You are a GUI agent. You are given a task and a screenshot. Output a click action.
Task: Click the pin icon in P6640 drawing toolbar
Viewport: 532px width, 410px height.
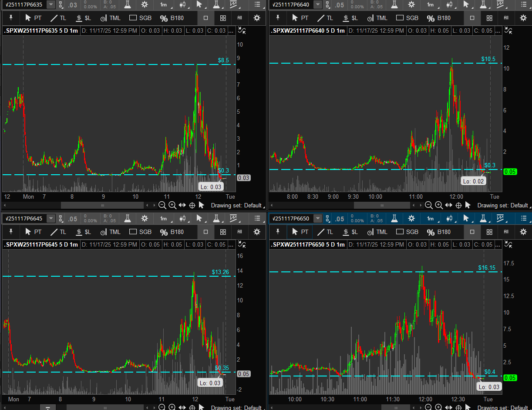click(278, 18)
